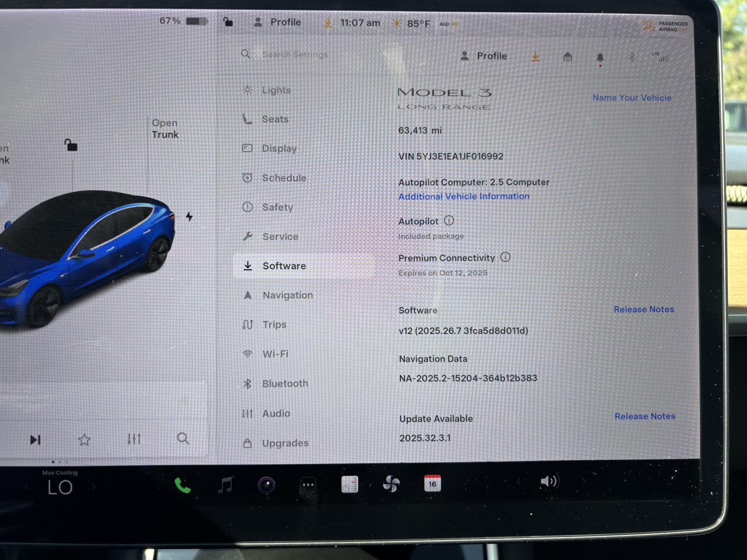Open Profile dropdown in settings header
This screenshot has height=560, width=747.
tap(484, 56)
